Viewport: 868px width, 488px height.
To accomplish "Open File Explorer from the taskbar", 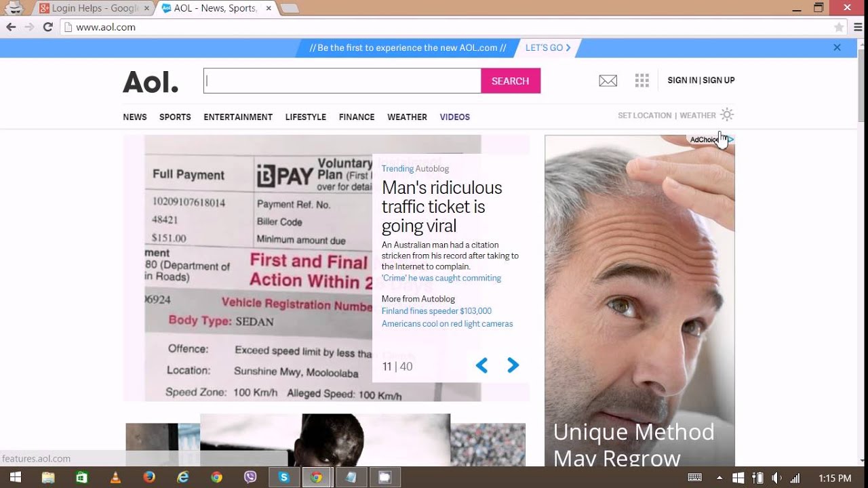I will pos(48,477).
